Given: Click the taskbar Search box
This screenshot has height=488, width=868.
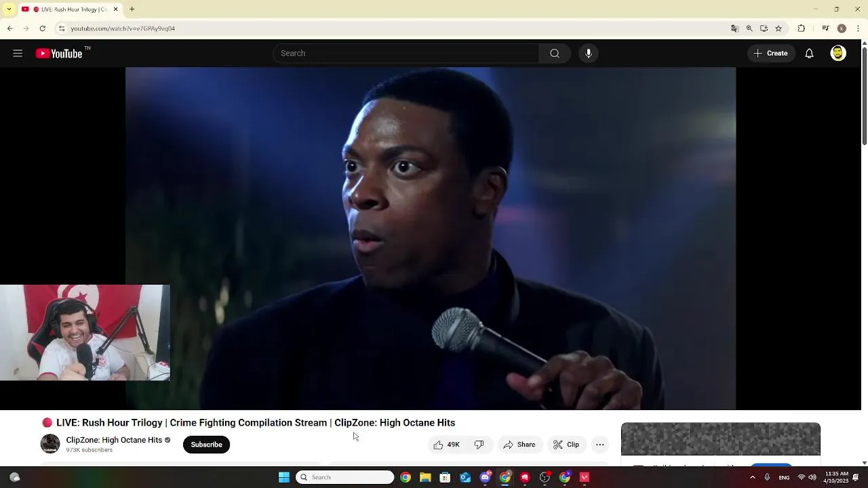Looking at the screenshot, I should (x=345, y=477).
